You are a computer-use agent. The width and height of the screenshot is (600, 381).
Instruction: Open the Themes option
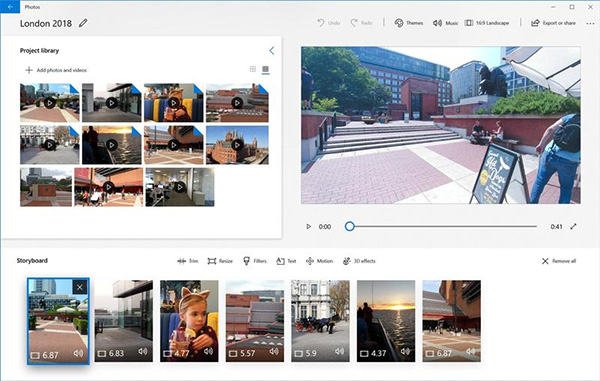click(x=409, y=23)
